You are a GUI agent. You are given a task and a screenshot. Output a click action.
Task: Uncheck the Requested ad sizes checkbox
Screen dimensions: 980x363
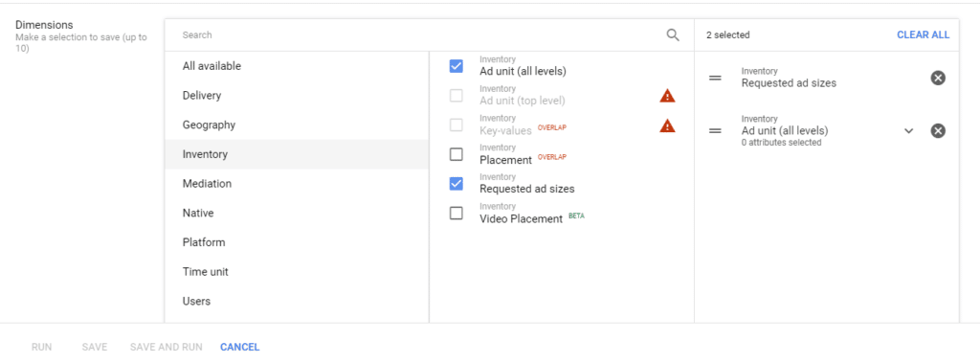point(457,183)
